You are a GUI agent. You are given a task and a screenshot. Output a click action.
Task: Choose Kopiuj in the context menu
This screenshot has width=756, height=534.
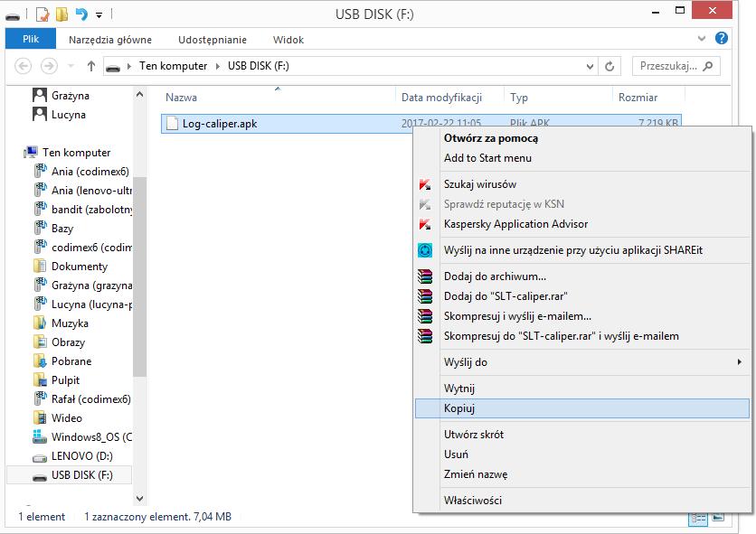(582, 408)
